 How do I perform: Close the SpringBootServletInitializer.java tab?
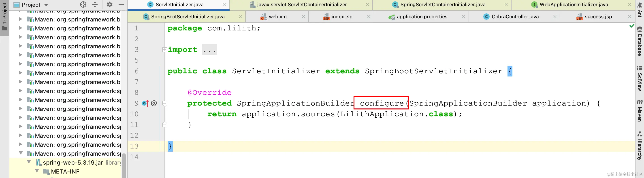coord(240,17)
